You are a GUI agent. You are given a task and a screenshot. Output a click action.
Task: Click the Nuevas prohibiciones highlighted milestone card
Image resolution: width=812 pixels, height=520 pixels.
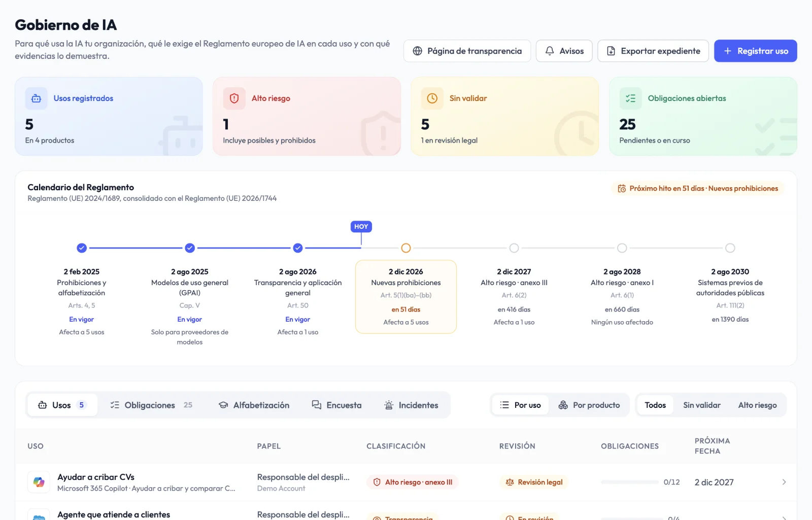pos(406,297)
